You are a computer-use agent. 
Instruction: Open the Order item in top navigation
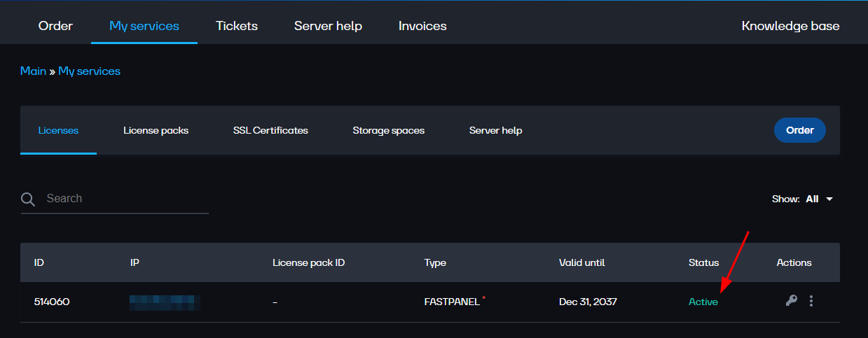[55, 26]
